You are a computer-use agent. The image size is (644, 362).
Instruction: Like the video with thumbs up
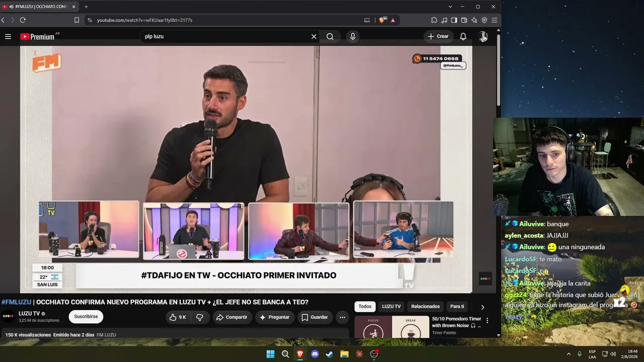(x=178, y=317)
